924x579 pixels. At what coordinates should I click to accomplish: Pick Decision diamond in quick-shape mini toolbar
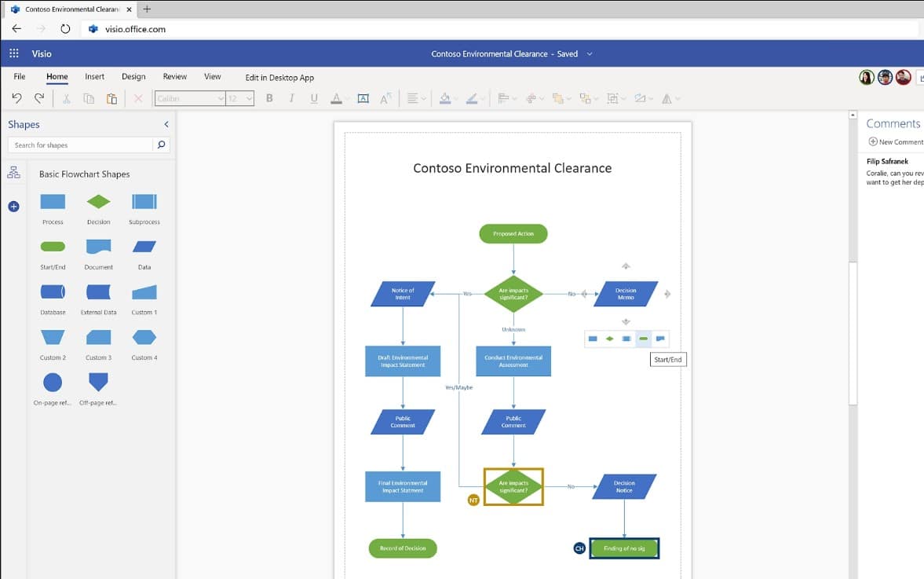pos(610,339)
